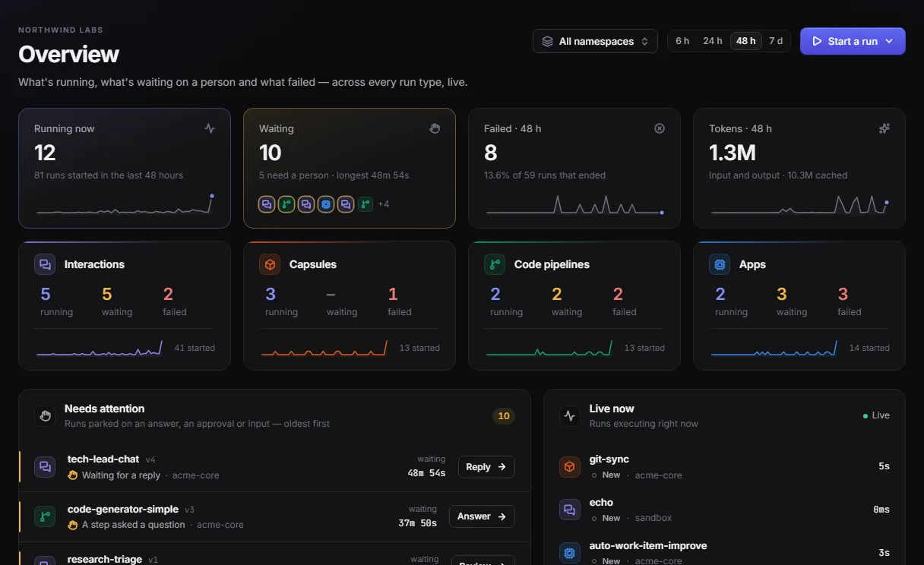Click the Apps gear icon
Image resolution: width=924 pixels, height=565 pixels.
(720, 264)
